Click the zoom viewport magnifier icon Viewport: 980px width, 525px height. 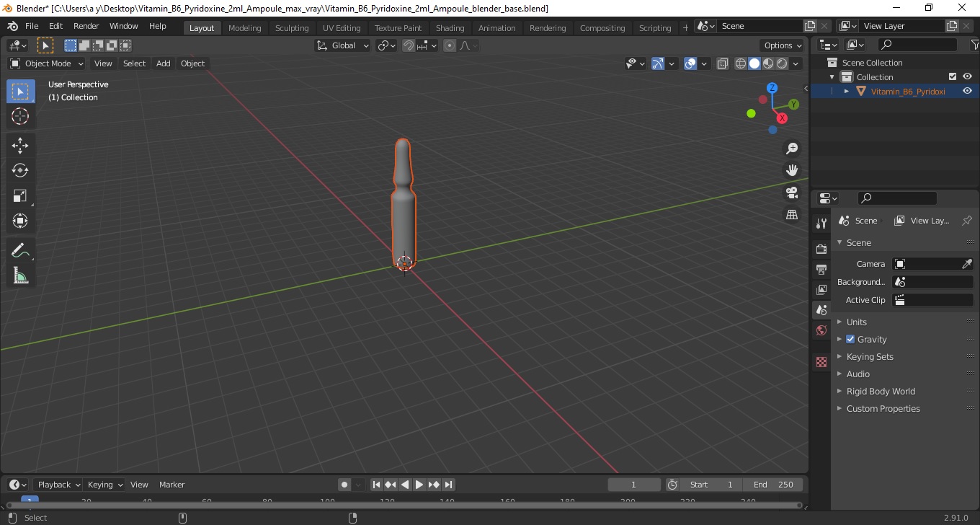click(x=792, y=149)
